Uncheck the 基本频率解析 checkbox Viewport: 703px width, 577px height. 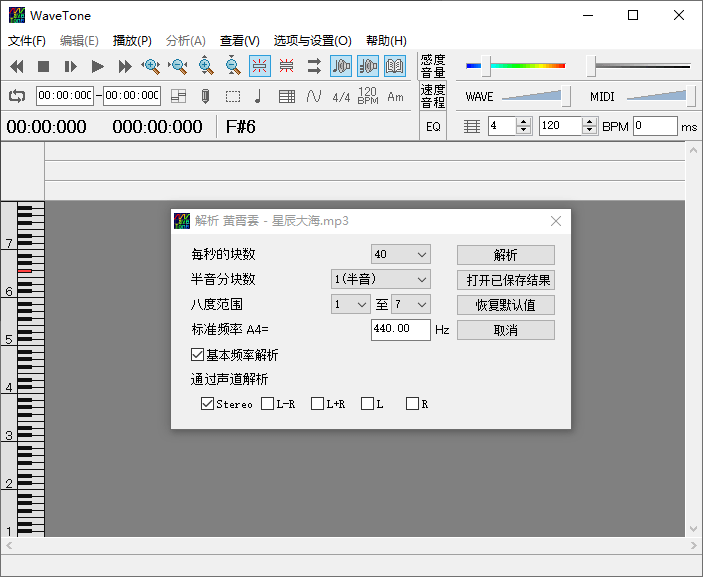(x=197, y=355)
